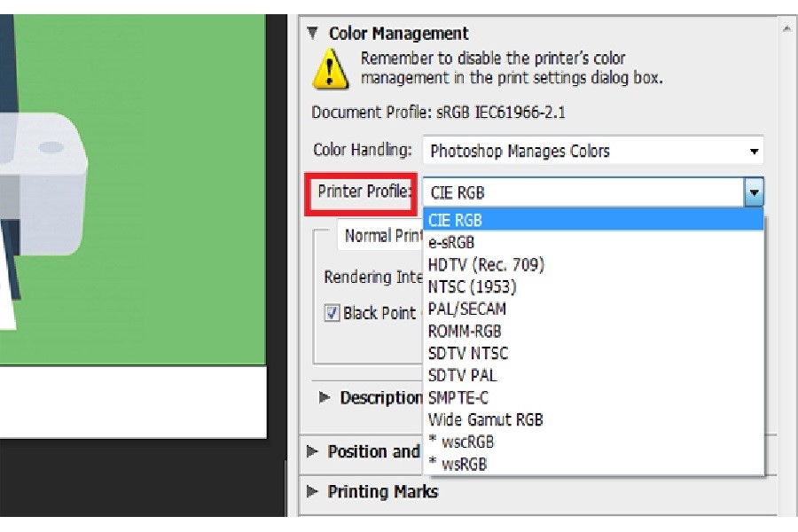
Task: Click the Printer Profile dropdown arrow
Action: [x=754, y=192]
